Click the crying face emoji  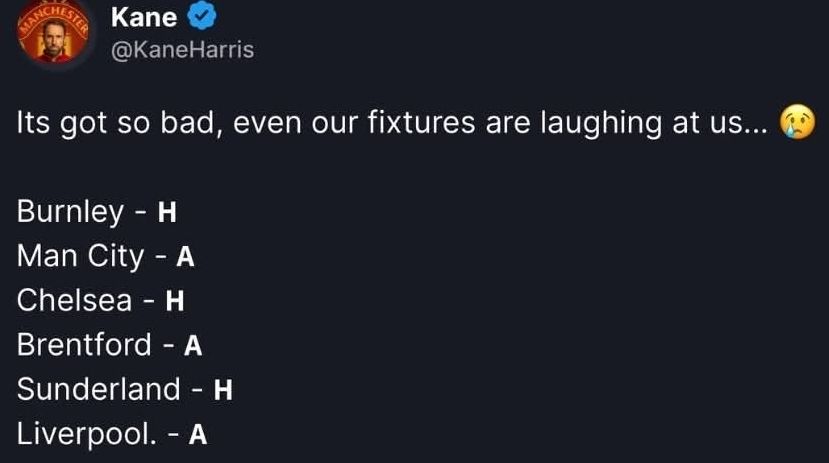coord(797,123)
